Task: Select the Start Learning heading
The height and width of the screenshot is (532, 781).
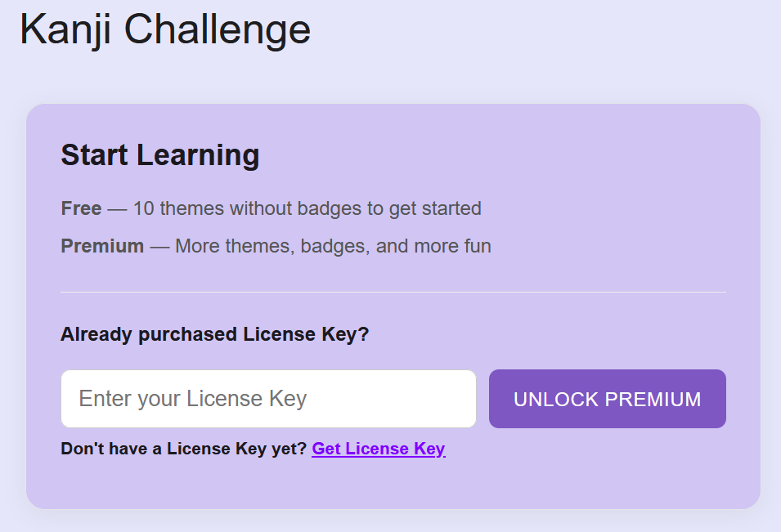Action: tap(160, 154)
